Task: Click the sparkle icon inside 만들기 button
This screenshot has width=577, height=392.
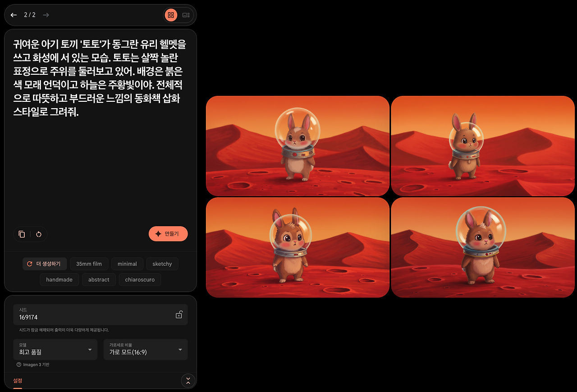Action: [158, 233]
